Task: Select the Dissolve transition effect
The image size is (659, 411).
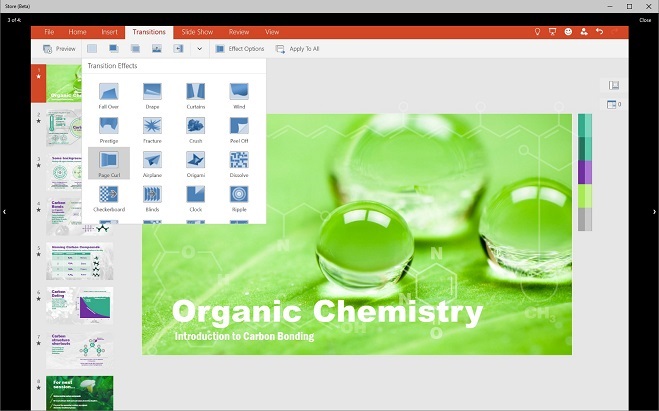Action: pyautogui.click(x=239, y=164)
